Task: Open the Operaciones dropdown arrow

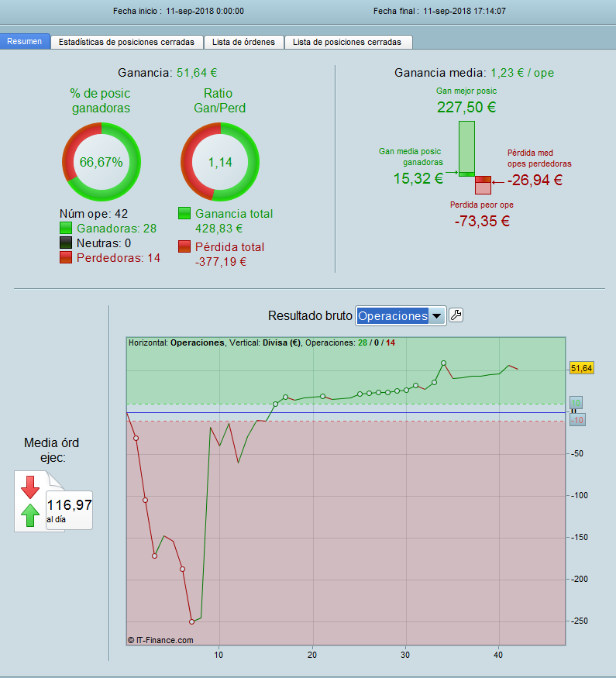Action: [437, 316]
